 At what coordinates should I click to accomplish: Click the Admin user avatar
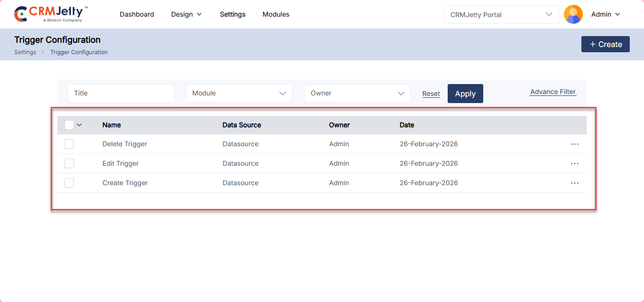[573, 14]
